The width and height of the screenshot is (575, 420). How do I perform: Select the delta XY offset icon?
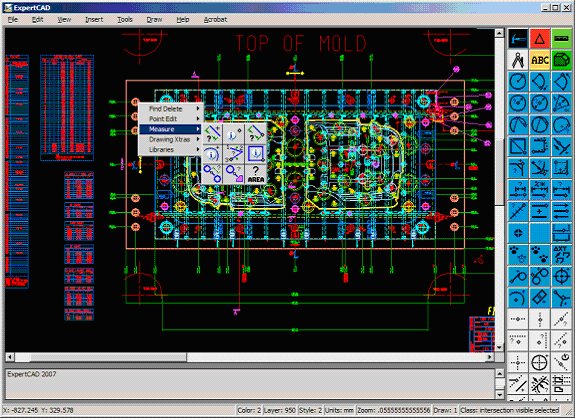tap(561, 255)
